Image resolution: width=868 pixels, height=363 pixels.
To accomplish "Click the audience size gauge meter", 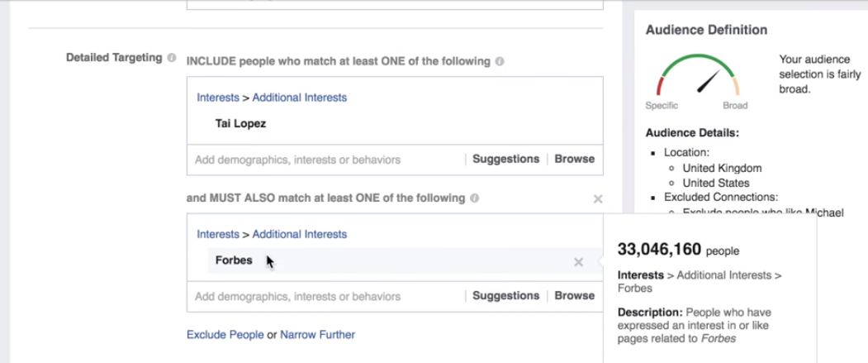I will [x=698, y=76].
